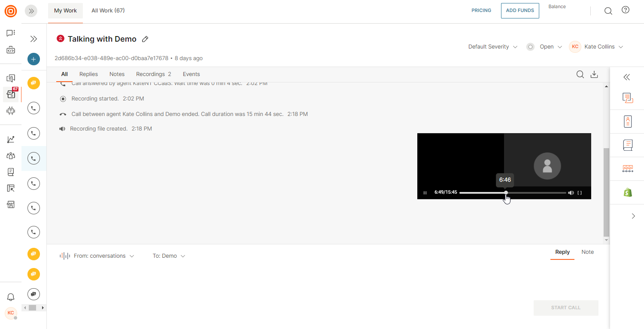This screenshot has height=329, width=644.
Task: Click the KC avatar next to Kate Collins
Action: tap(575, 47)
